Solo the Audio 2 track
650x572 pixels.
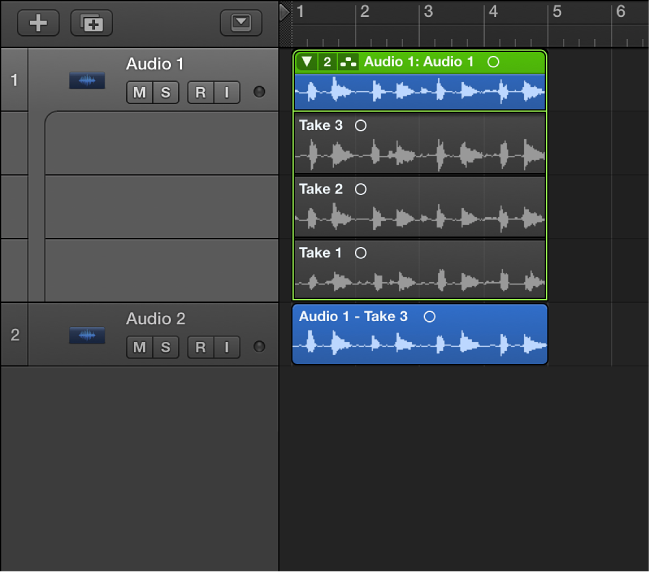[165, 347]
